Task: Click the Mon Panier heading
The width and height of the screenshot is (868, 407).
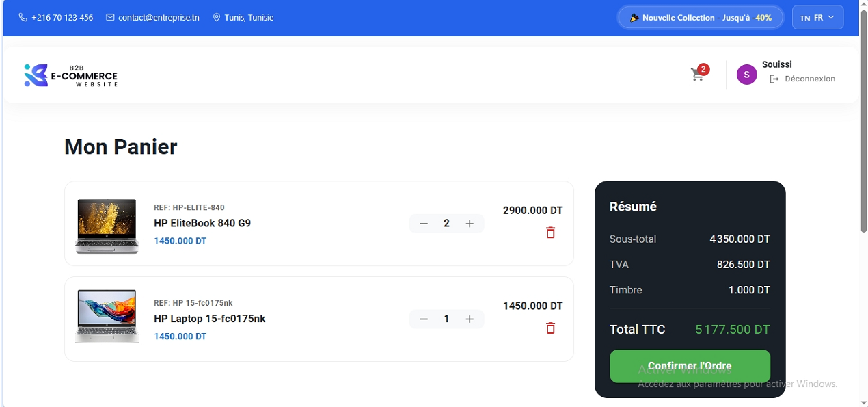Action: 121,146
